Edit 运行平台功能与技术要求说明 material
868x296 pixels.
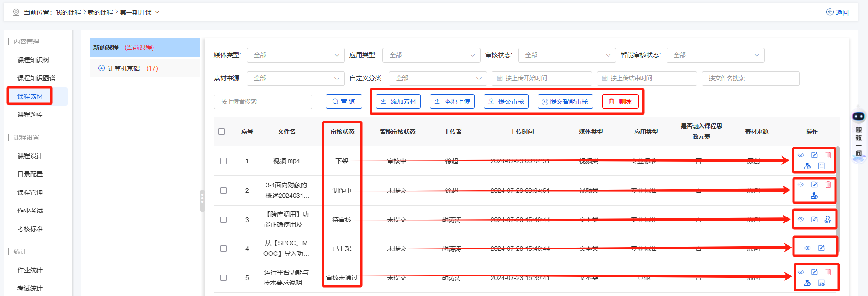coord(815,272)
